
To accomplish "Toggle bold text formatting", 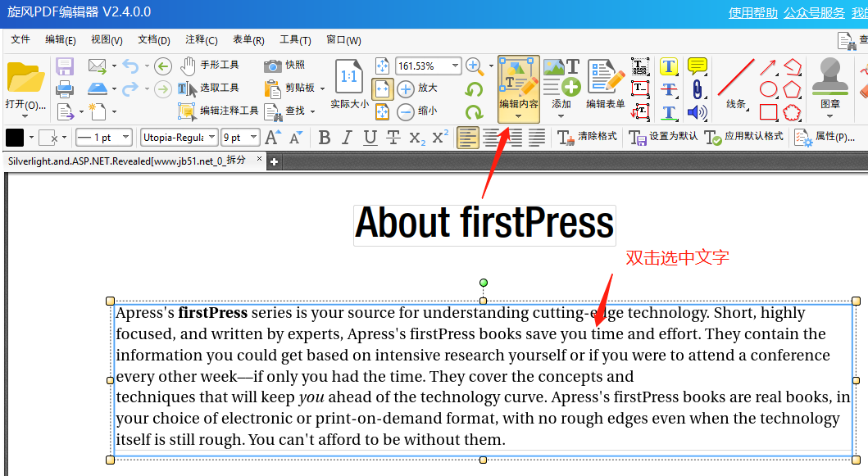I will pos(325,138).
